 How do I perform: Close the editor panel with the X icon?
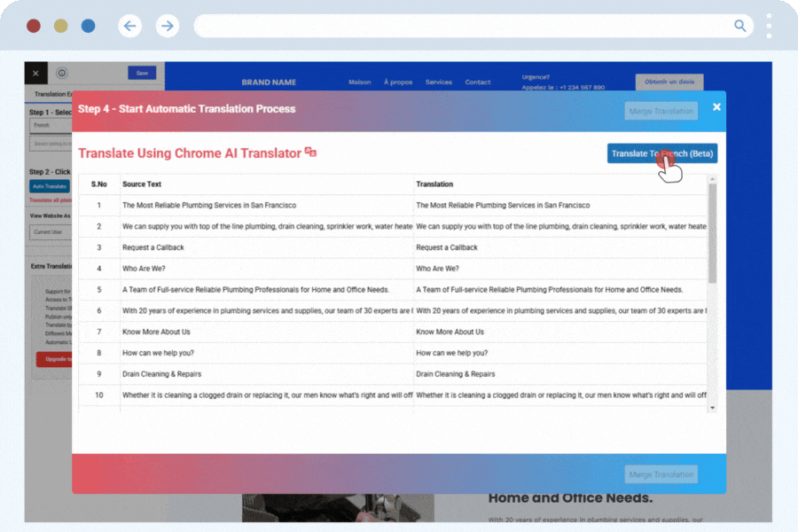click(35, 74)
